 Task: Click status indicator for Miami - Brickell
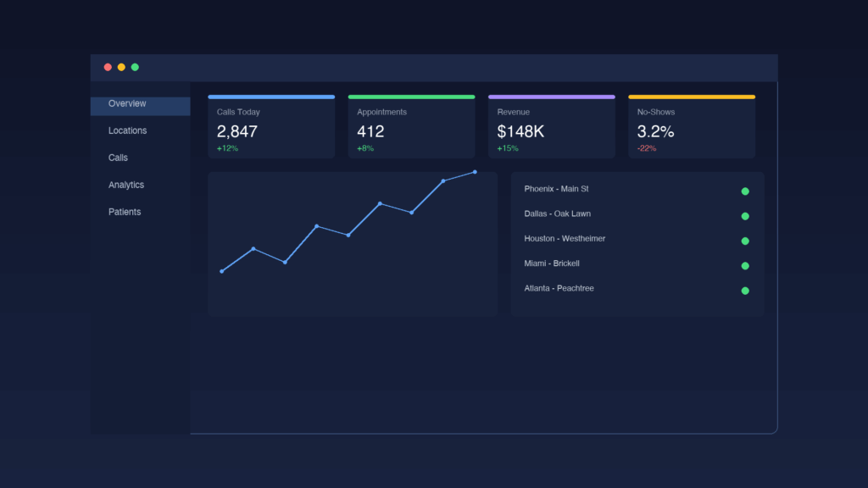pyautogui.click(x=745, y=266)
